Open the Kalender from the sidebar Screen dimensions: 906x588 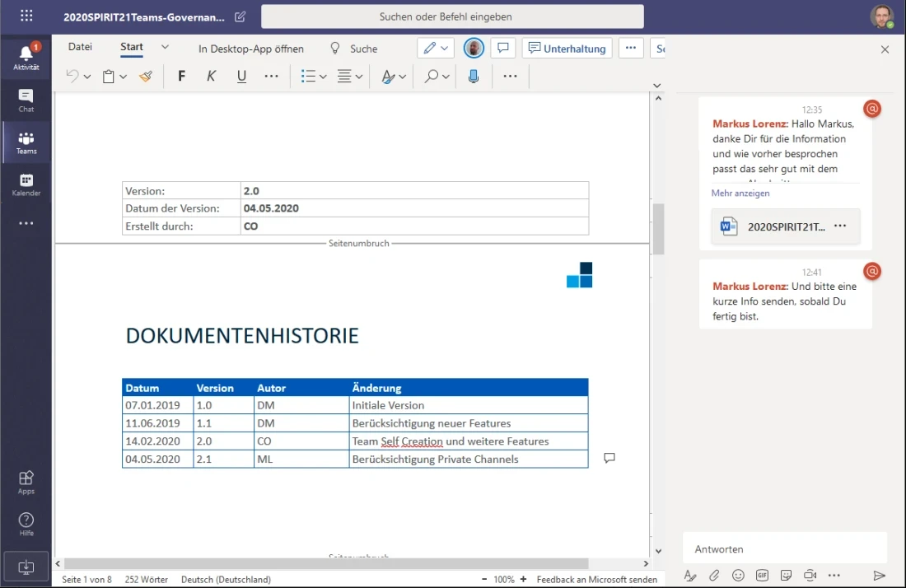coord(26,184)
